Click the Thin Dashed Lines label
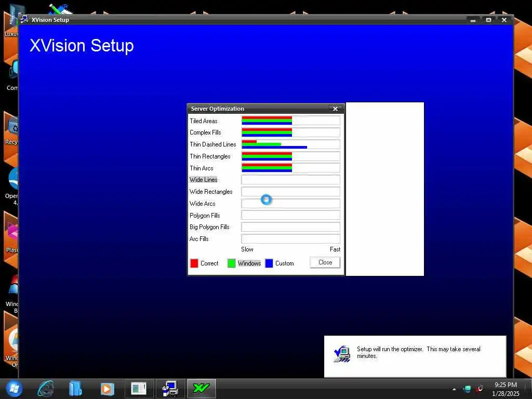The width and height of the screenshot is (532, 399). [x=212, y=144]
